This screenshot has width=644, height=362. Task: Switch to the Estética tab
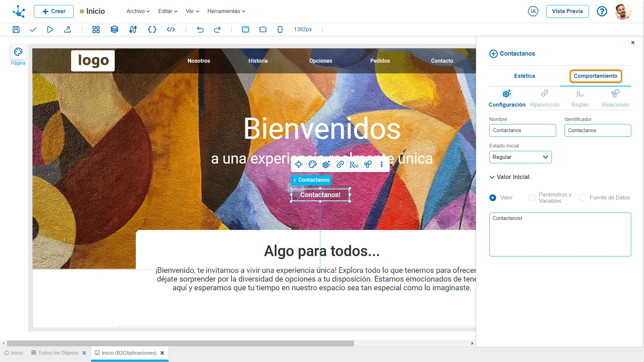pos(525,76)
